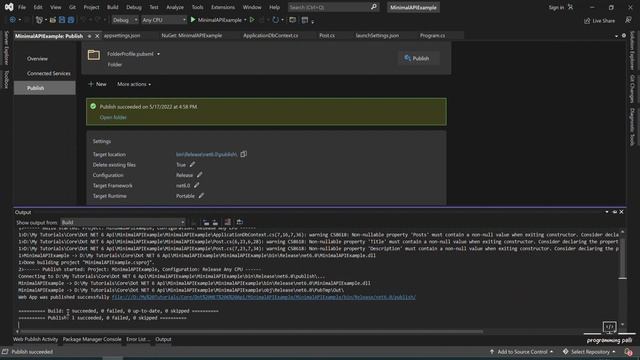Start without debugging using the outlined play icon
Image resolution: width=640 pixels, height=360 pixels.
252,20
